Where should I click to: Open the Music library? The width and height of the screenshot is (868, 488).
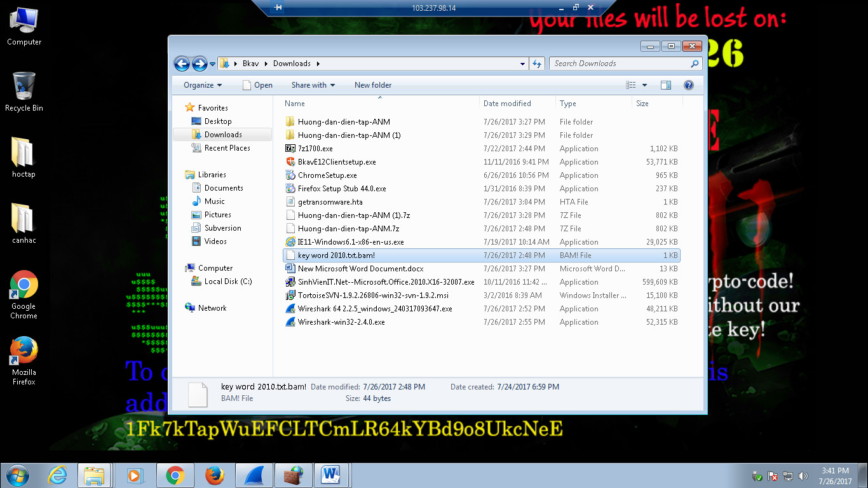(x=214, y=201)
